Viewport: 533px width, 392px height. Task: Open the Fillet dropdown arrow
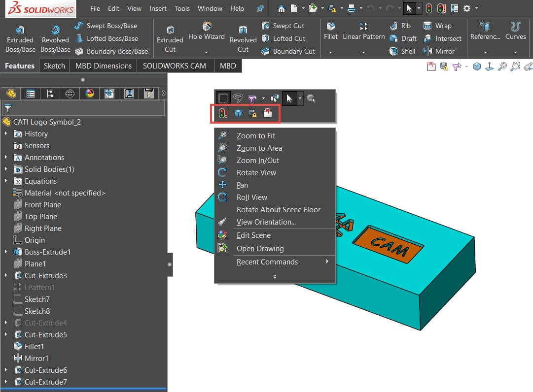click(x=330, y=52)
